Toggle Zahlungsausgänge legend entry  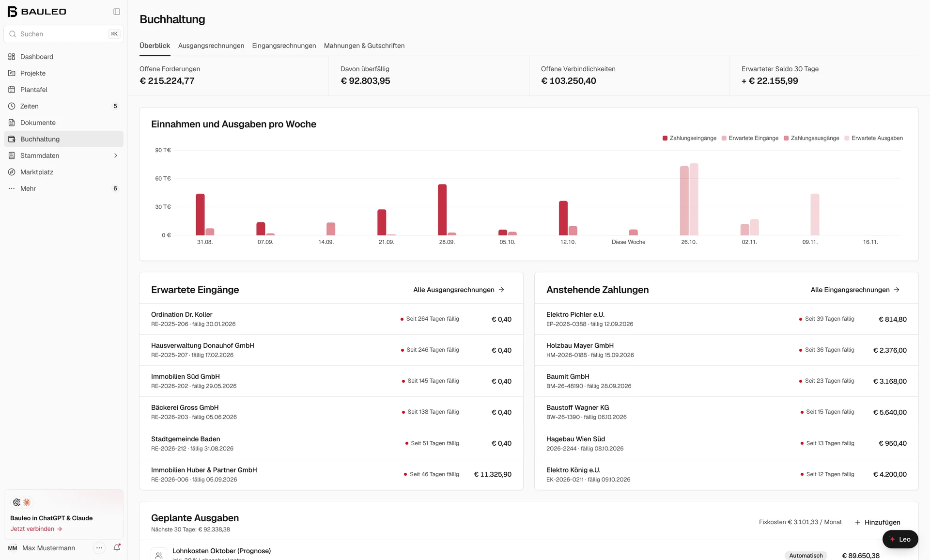[x=811, y=138]
